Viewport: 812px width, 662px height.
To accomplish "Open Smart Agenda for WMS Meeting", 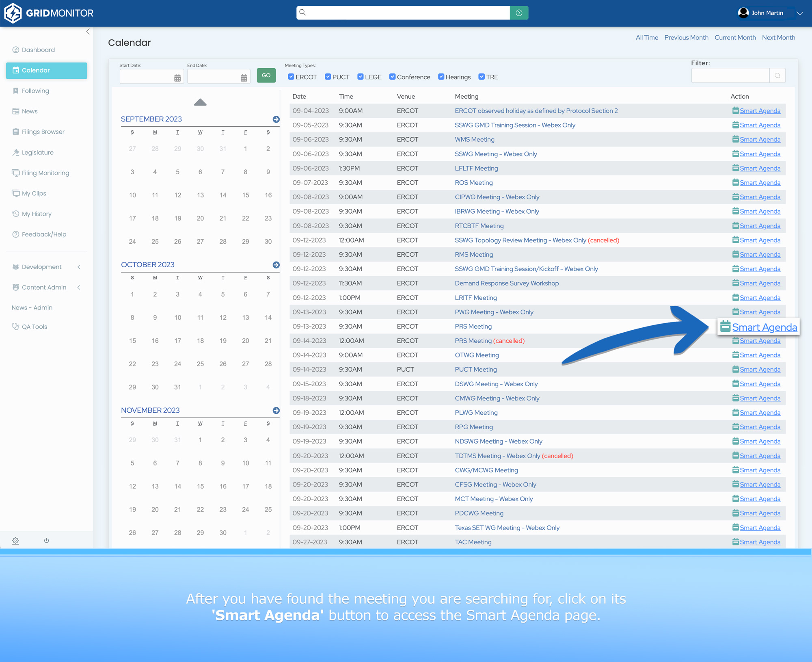I will coord(760,140).
